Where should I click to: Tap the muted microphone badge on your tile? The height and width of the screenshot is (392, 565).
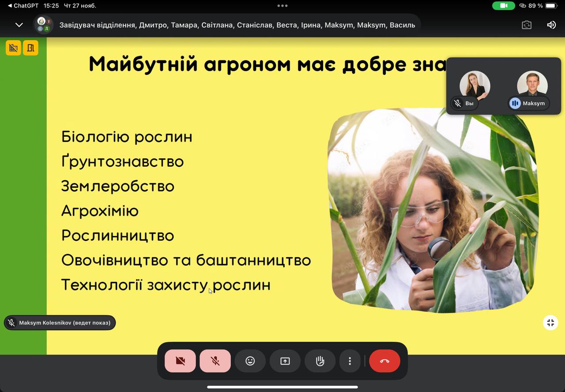[x=458, y=103]
